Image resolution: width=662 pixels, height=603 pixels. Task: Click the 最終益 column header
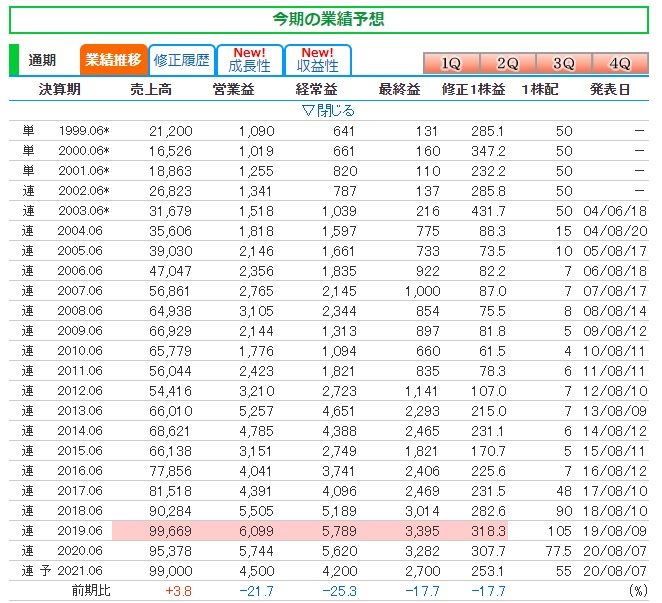click(399, 89)
